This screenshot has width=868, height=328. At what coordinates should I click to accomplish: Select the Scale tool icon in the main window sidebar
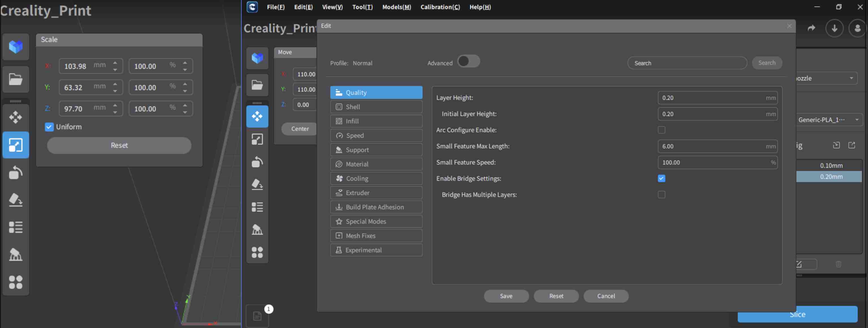tap(257, 139)
